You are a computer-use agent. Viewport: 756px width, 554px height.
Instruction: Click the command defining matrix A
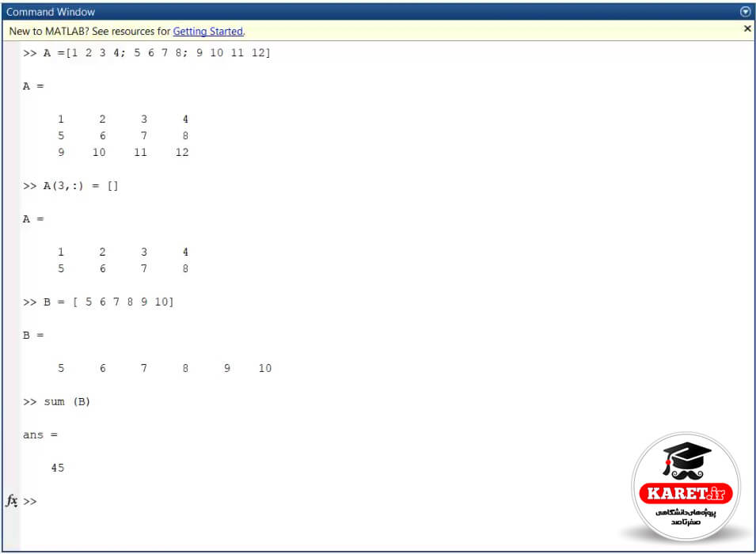coord(146,53)
